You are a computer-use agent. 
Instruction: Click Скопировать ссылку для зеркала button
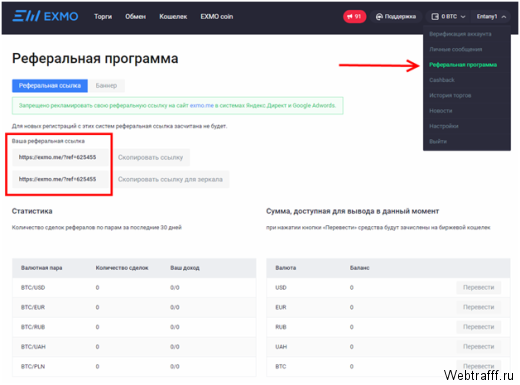point(170,179)
